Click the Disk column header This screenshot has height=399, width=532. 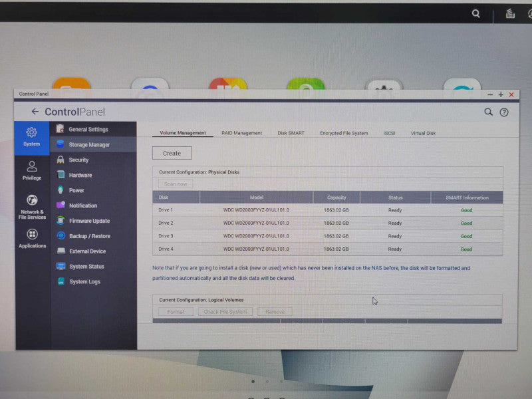coord(176,197)
